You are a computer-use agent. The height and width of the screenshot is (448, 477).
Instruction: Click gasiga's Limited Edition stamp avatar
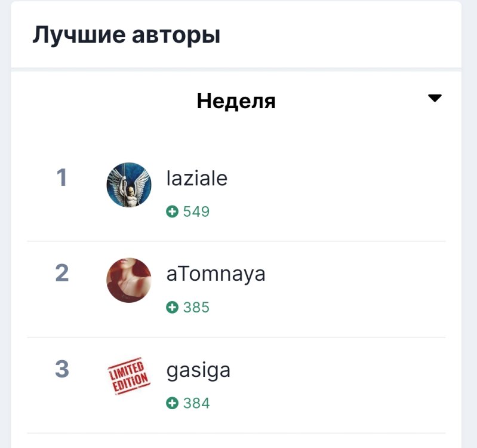click(x=128, y=376)
